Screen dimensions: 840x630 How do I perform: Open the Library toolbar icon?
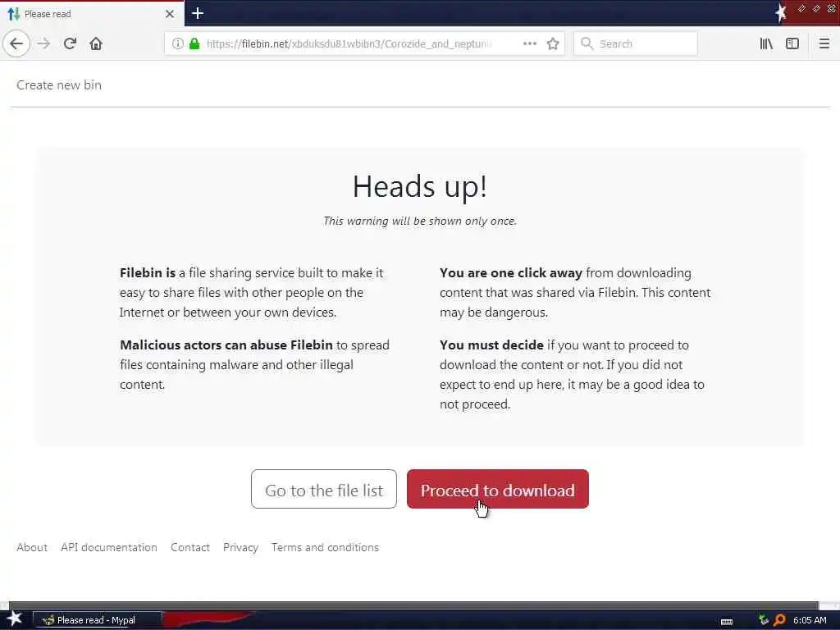pyautogui.click(x=766, y=43)
